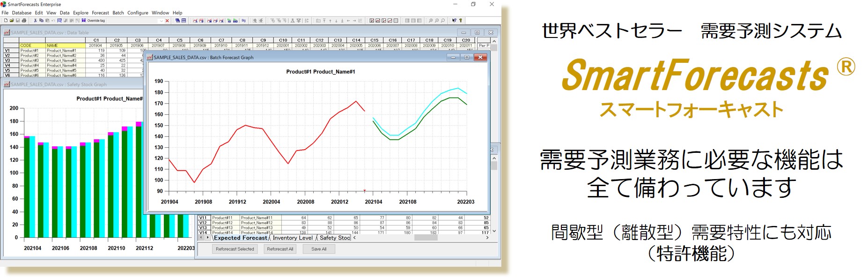Screen dimensions: 868x278
Task: Select column header C5
Action: (x=179, y=40)
